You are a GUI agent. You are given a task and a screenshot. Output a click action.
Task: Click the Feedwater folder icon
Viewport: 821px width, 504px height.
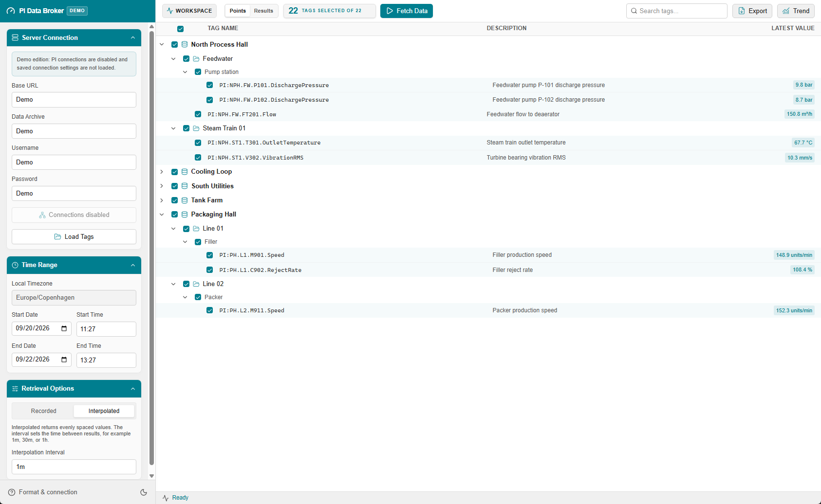(196, 59)
